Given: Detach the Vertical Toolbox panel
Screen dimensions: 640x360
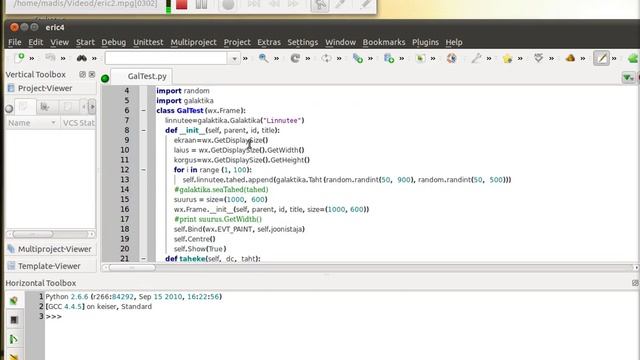Looking at the screenshot, I should pos(82,74).
